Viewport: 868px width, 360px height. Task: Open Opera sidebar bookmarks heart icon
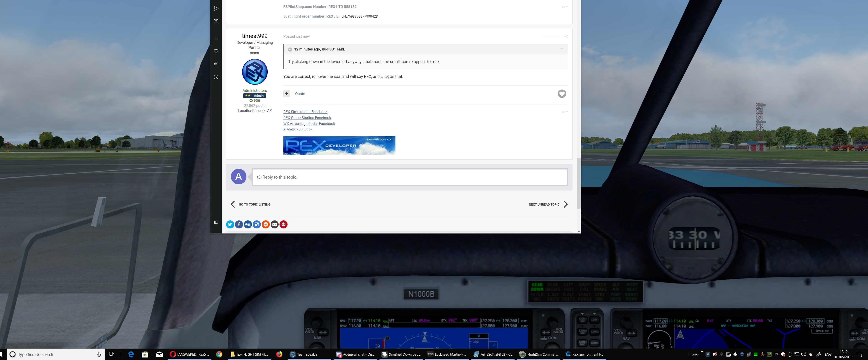[216, 51]
